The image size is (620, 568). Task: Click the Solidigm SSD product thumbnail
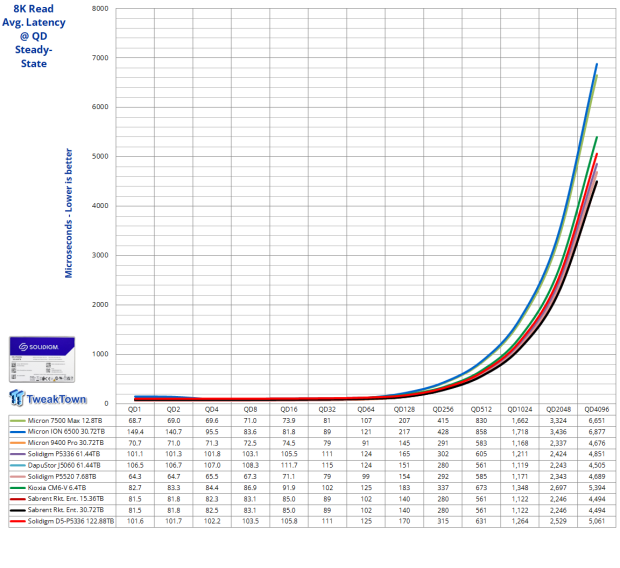tap(42, 359)
